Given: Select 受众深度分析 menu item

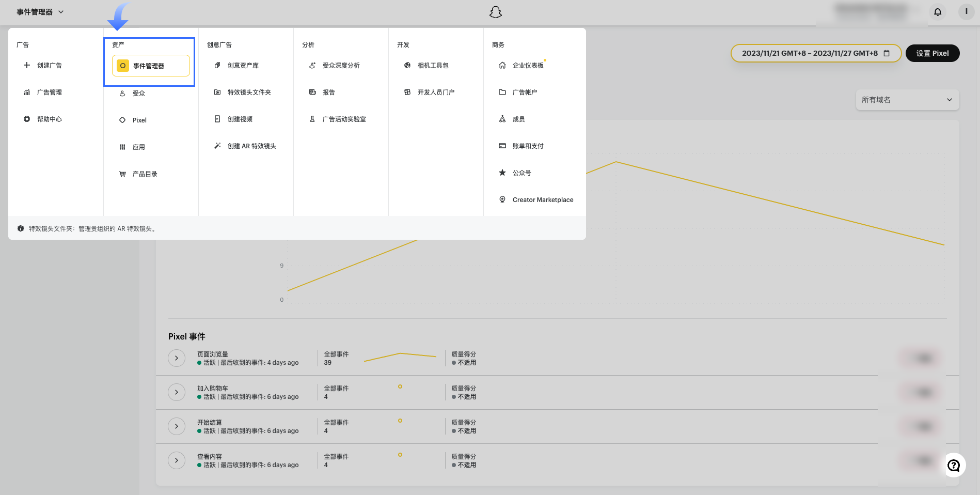Looking at the screenshot, I should pos(341,66).
